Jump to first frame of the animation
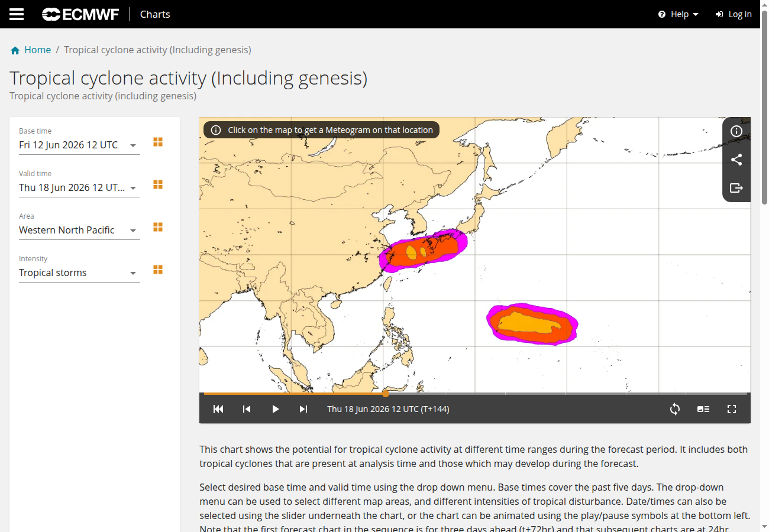Image resolution: width=769 pixels, height=532 pixels. tap(218, 409)
